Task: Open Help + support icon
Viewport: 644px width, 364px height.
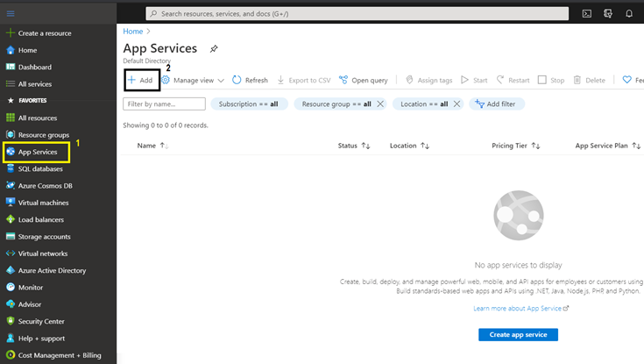Action: [x=11, y=338]
